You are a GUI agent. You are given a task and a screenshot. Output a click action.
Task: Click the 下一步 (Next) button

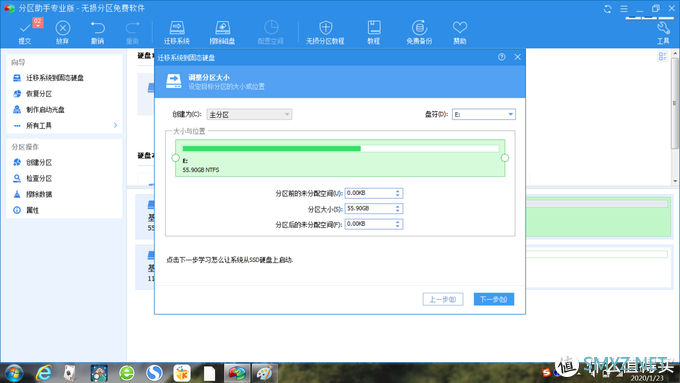tap(494, 299)
